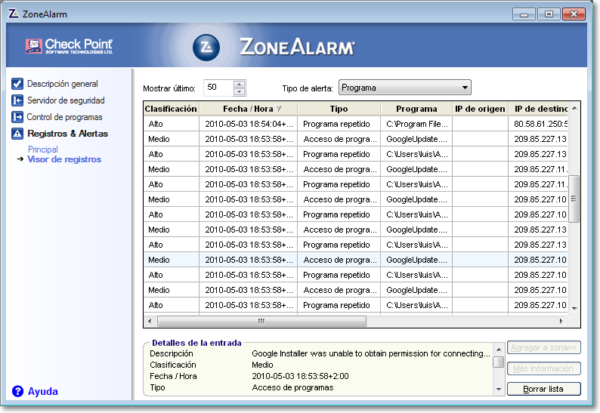Click the highlighted Medio row's GoogleUpdate cell
This screenshot has width=600, height=413.
(416, 260)
